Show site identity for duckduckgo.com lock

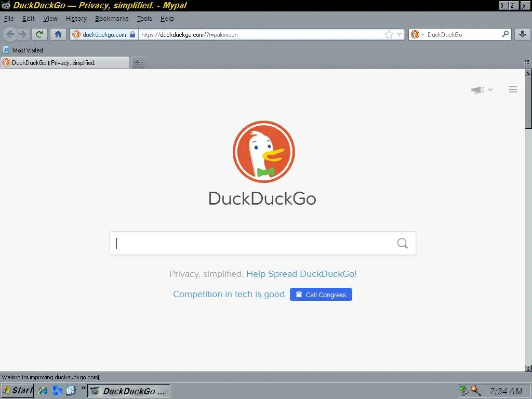132,34
